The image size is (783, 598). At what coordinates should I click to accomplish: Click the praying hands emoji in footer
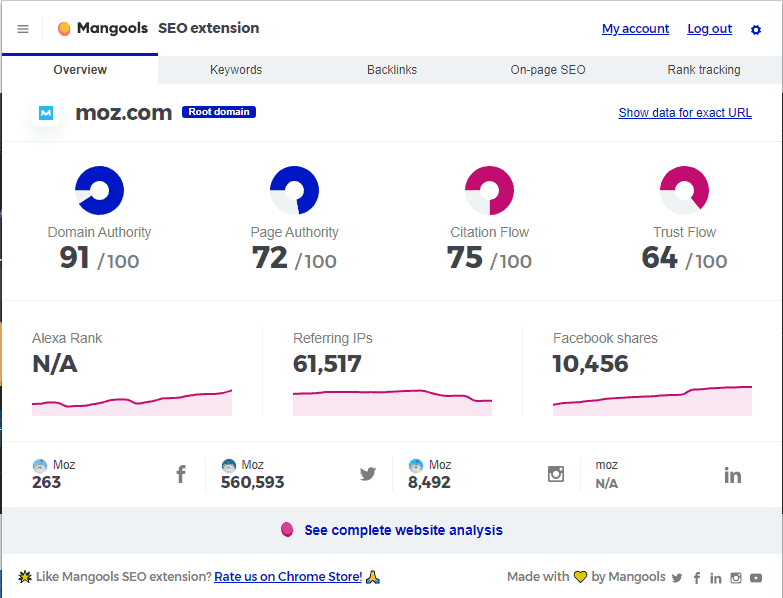[373, 577]
